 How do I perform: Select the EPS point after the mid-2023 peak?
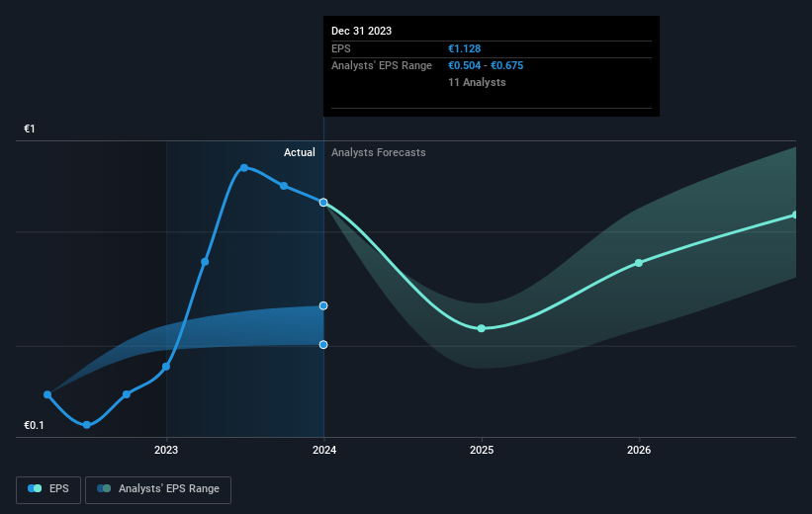(284, 186)
